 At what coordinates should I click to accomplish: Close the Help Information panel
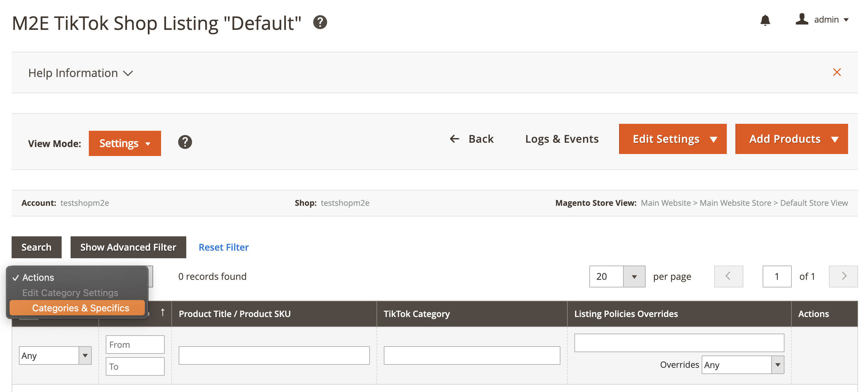837,72
